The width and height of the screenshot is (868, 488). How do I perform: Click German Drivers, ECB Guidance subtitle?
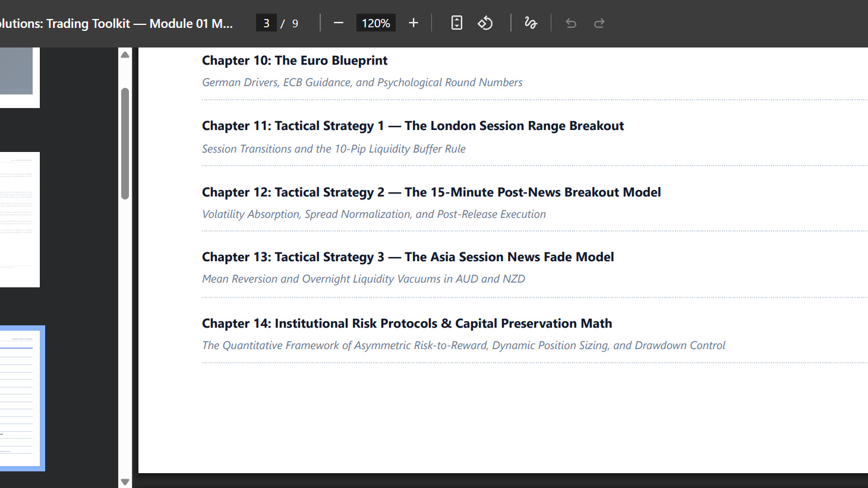click(362, 83)
